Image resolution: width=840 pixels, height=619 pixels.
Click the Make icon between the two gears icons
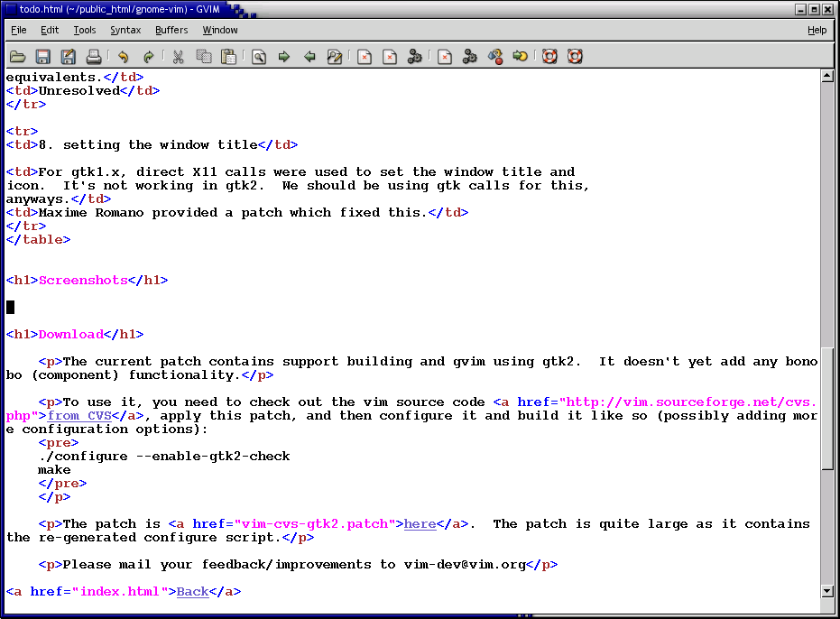(x=445, y=56)
